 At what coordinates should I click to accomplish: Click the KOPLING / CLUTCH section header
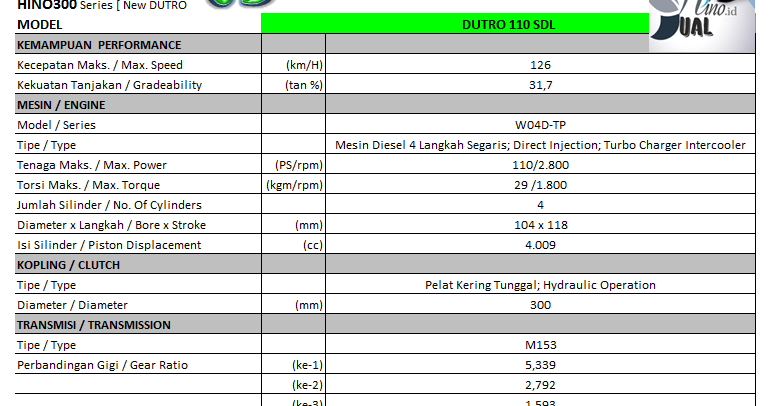[68, 265]
